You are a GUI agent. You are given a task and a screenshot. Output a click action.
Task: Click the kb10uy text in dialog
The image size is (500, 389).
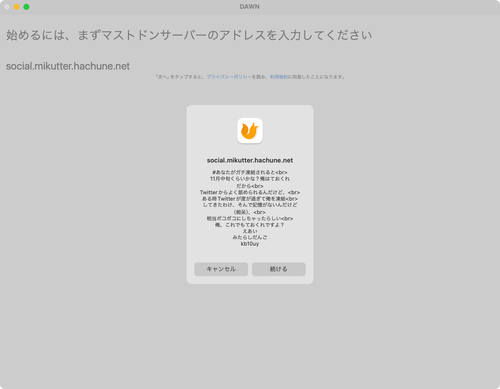[x=250, y=244]
